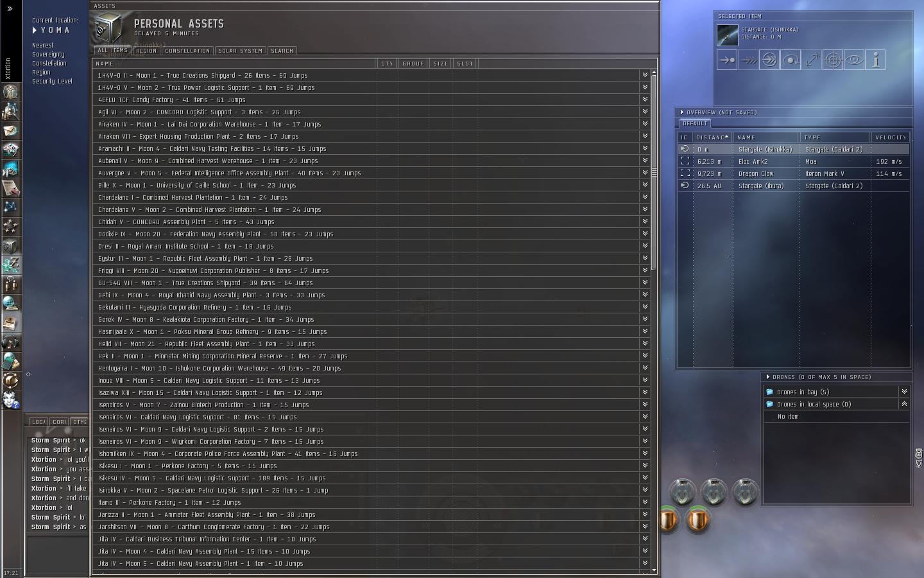Click the Jump icon for the stargate

pyautogui.click(x=769, y=60)
